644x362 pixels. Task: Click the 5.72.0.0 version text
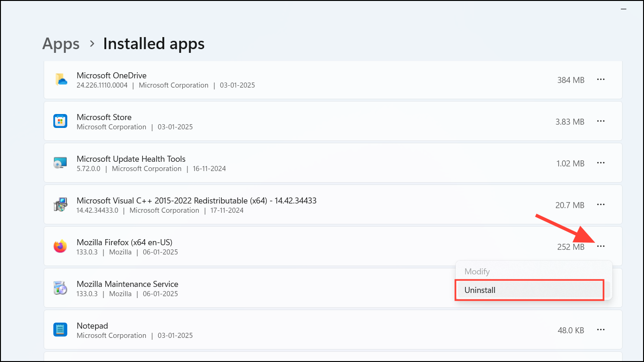(x=88, y=169)
